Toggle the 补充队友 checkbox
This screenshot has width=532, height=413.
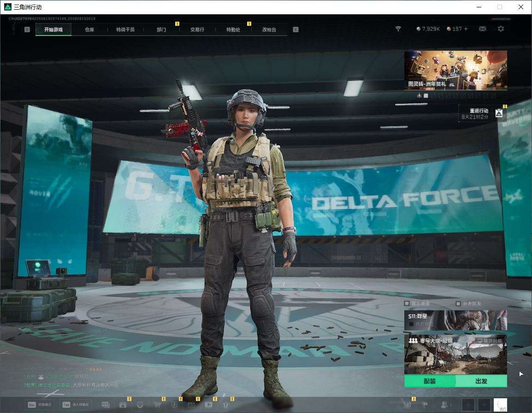click(x=458, y=303)
